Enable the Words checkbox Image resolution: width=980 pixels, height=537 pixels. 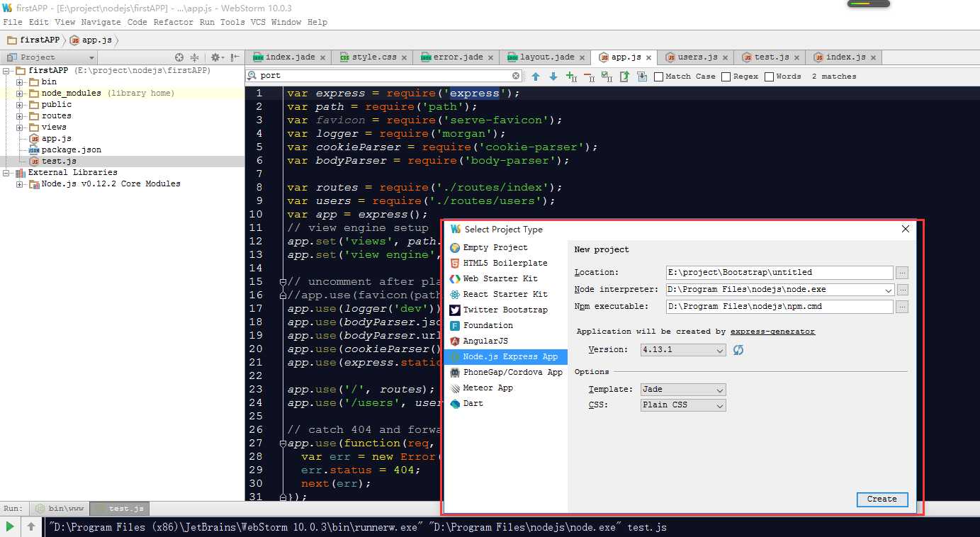pyautogui.click(x=769, y=77)
